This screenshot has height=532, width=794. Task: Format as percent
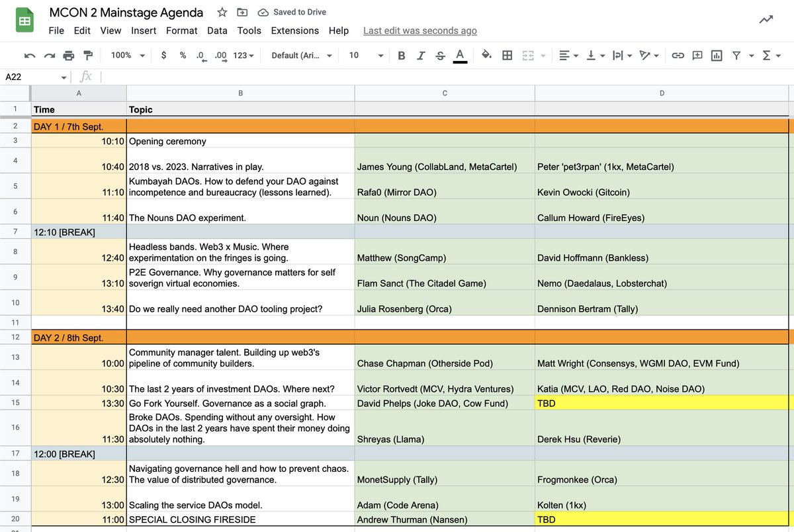(183, 56)
